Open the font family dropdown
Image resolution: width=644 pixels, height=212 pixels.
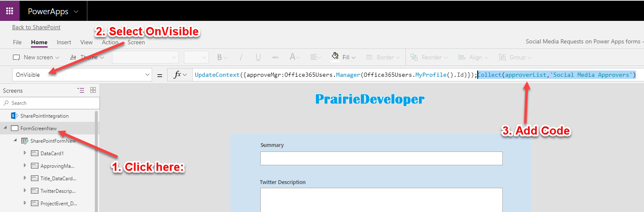145,57
